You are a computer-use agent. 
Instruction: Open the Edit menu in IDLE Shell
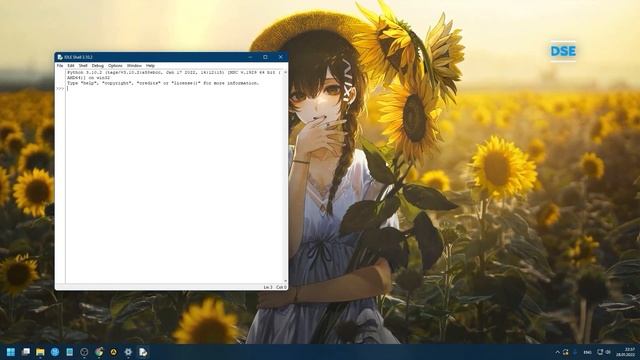pyautogui.click(x=71, y=66)
